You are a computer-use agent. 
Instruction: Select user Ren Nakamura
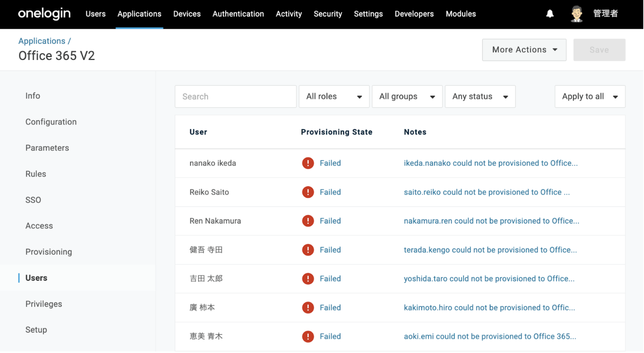(x=215, y=221)
